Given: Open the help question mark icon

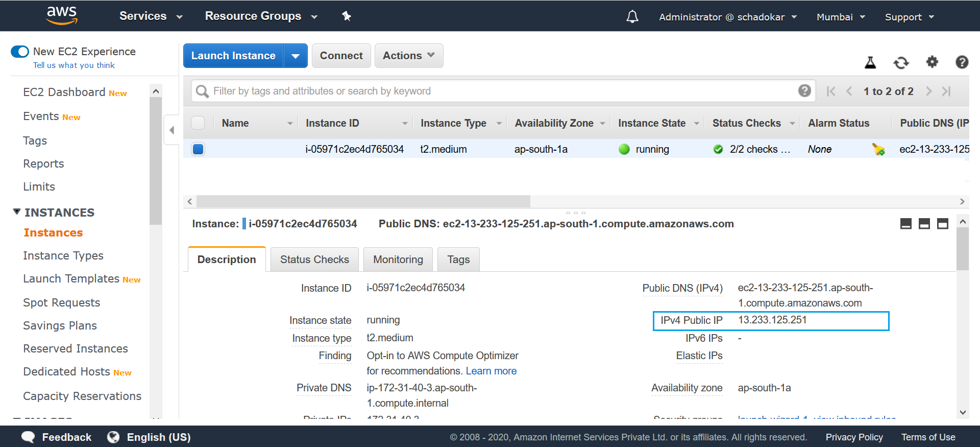Looking at the screenshot, I should pyautogui.click(x=962, y=62).
